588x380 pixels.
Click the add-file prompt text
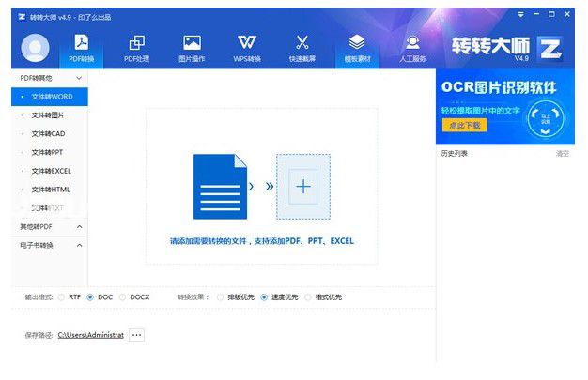pos(262,241)
